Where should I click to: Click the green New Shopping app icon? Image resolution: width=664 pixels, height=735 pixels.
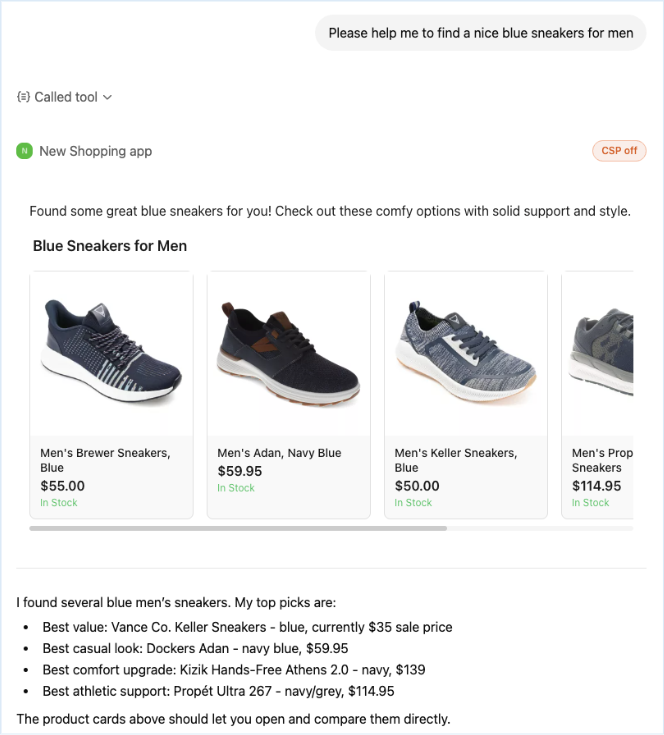[x=24, y=151]
